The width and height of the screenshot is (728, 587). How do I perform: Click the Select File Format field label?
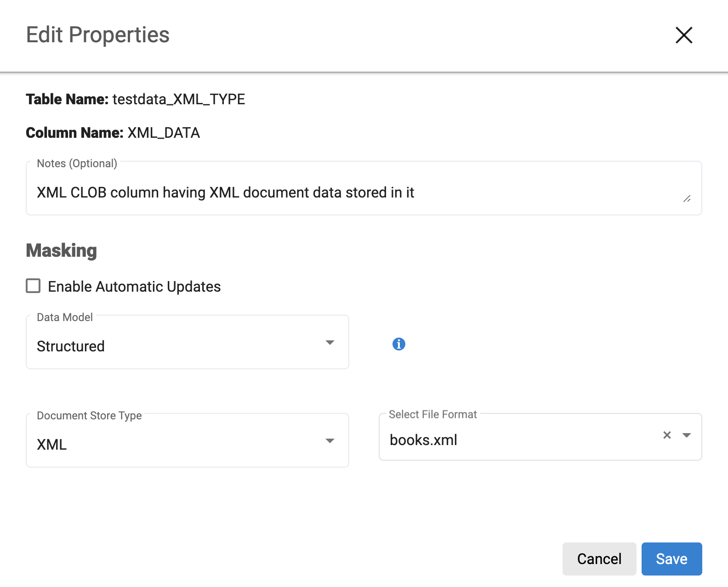click(x=432, y=414)
